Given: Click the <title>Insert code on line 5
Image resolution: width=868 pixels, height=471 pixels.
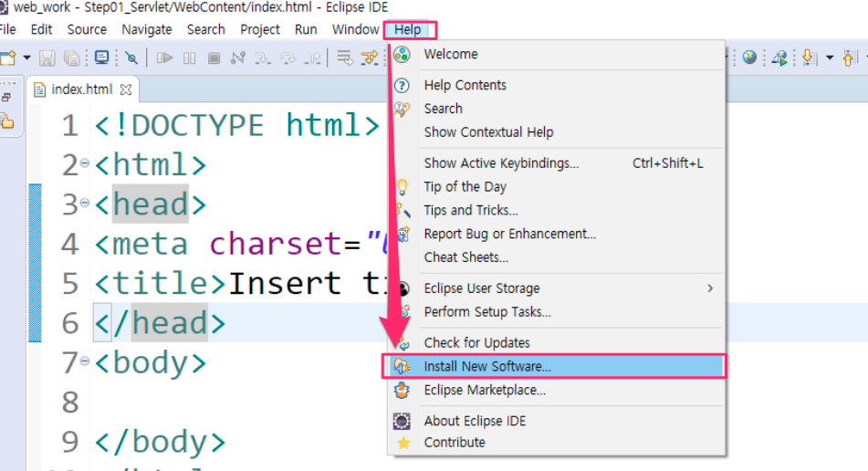Looking at the screenshot, I should click(x=217, y=283).
